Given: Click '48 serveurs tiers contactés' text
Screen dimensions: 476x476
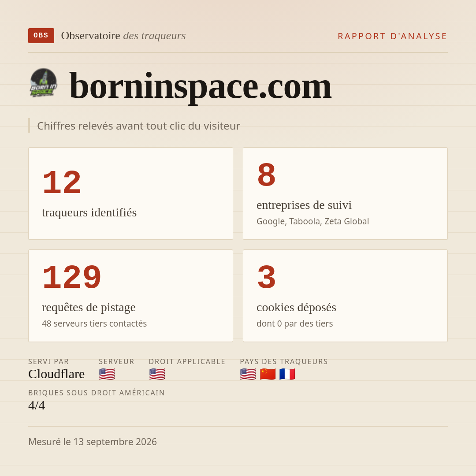Looking at the screenshot, I should 94,324.
